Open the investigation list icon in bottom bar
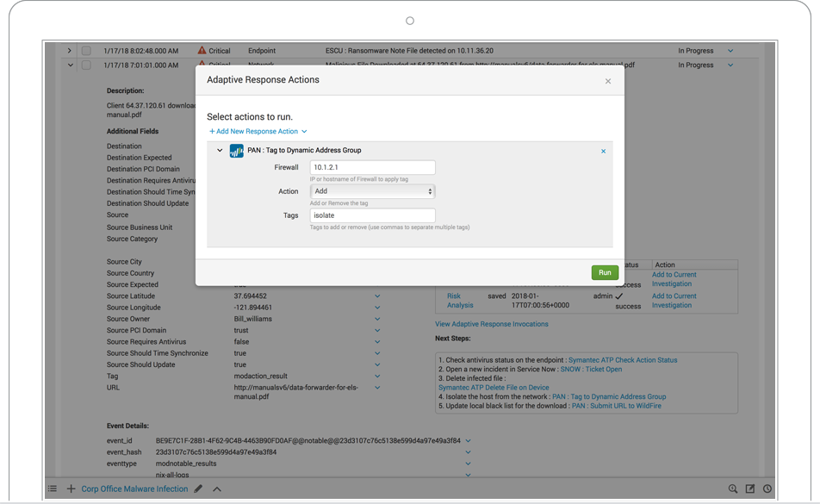 (53, 488)
